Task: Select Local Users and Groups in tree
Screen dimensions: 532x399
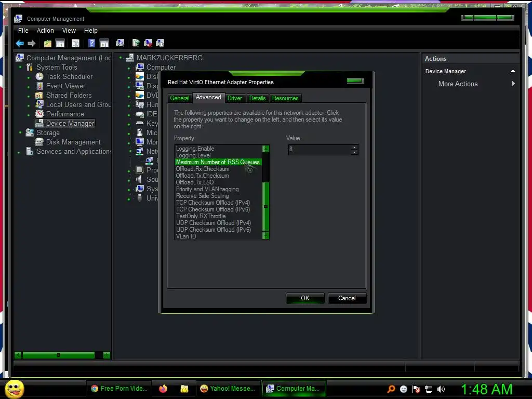Action: point(78,104)
